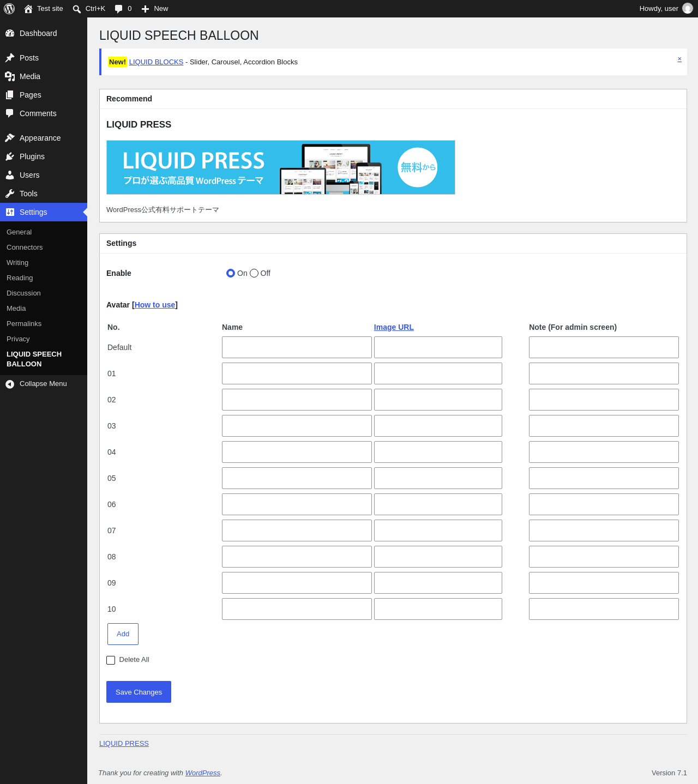Focus the row 07 Name field
The width and height of the screenshot is (698, 784).
click(297, 530)
